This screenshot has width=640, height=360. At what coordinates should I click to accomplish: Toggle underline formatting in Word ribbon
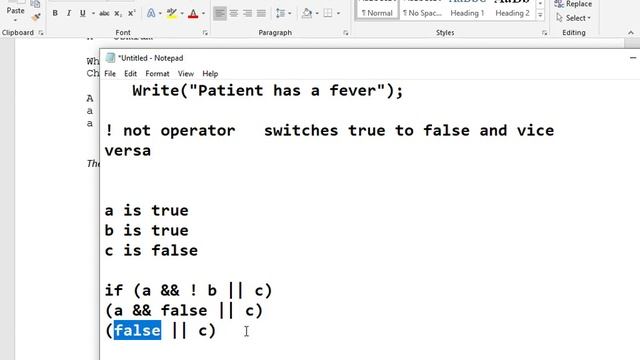pyautogui.click(x=82, y=13)
